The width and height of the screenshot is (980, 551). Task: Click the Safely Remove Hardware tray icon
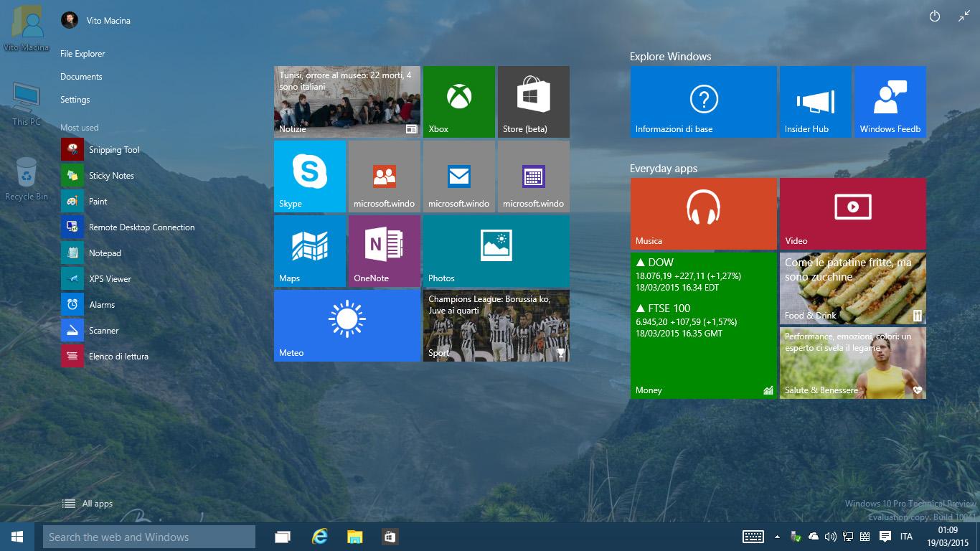coord(796,537)
